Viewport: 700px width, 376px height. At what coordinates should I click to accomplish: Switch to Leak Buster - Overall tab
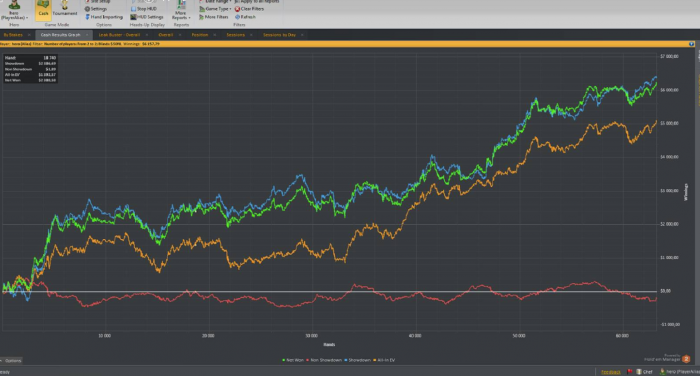pyautogui.click(x=119, y=35)
